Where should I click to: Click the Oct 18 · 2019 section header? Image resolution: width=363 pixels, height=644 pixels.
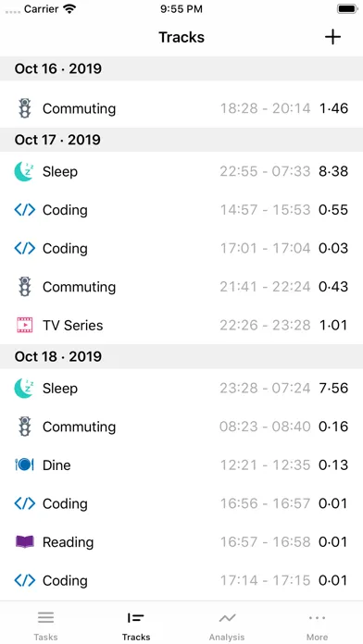coord(181,356)
